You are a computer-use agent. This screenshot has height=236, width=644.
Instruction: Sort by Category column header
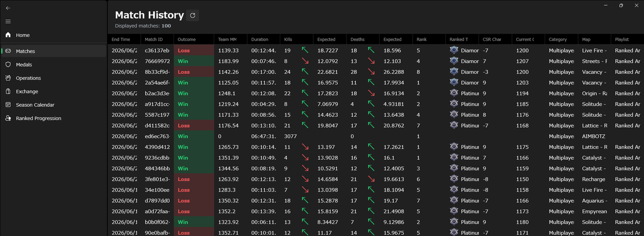561,39
